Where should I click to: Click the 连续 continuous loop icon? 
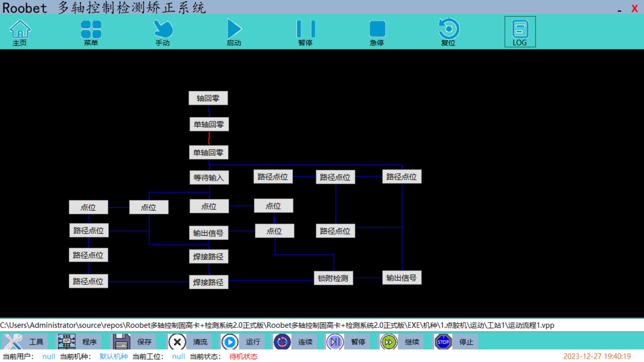click(x=282, y=342)
